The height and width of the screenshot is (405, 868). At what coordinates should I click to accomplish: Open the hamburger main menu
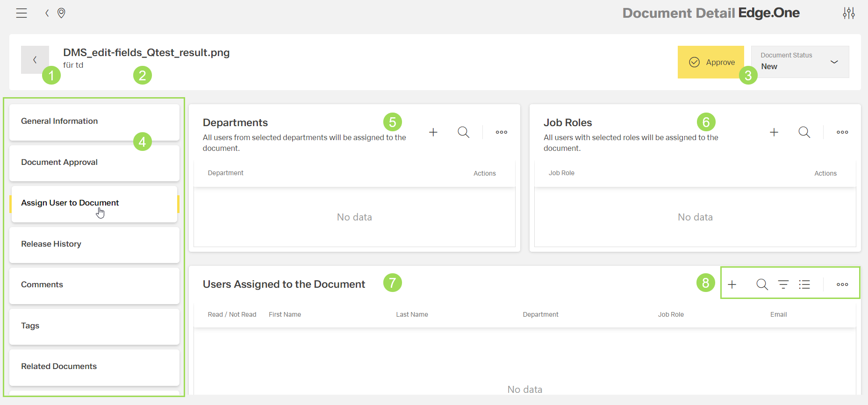22,13
